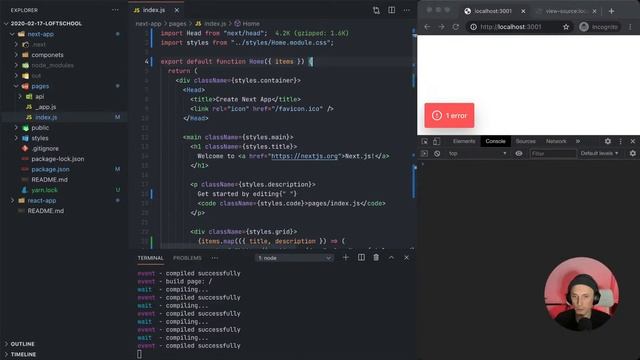640x360 pixels.
Task: Expand the TIMELINE section
Action: point(23,354)
